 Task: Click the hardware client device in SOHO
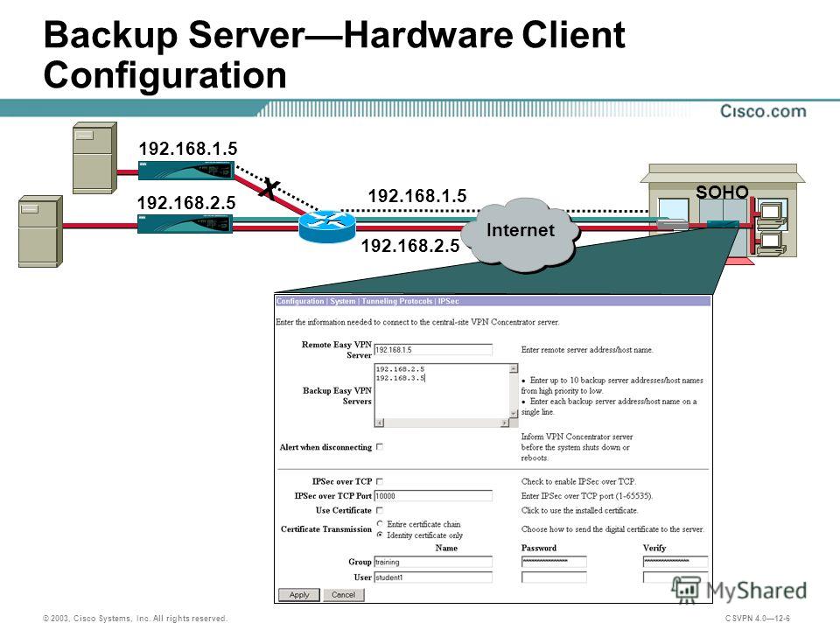[x=723, y=225]
